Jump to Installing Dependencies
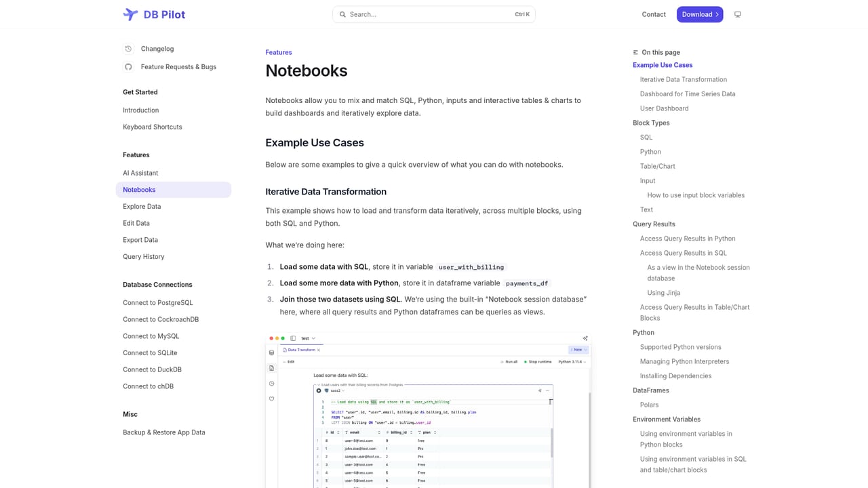868x488 pixels. tap(676, 376)
